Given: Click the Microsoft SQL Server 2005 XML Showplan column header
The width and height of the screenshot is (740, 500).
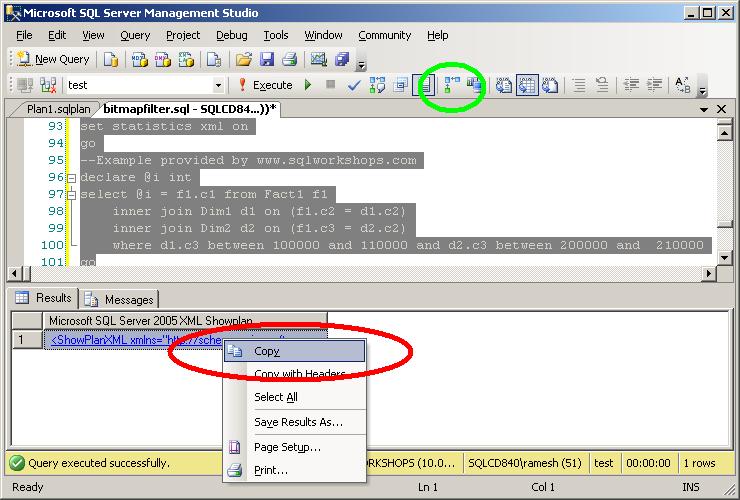Looking at the screenshot, I should 185,321.
